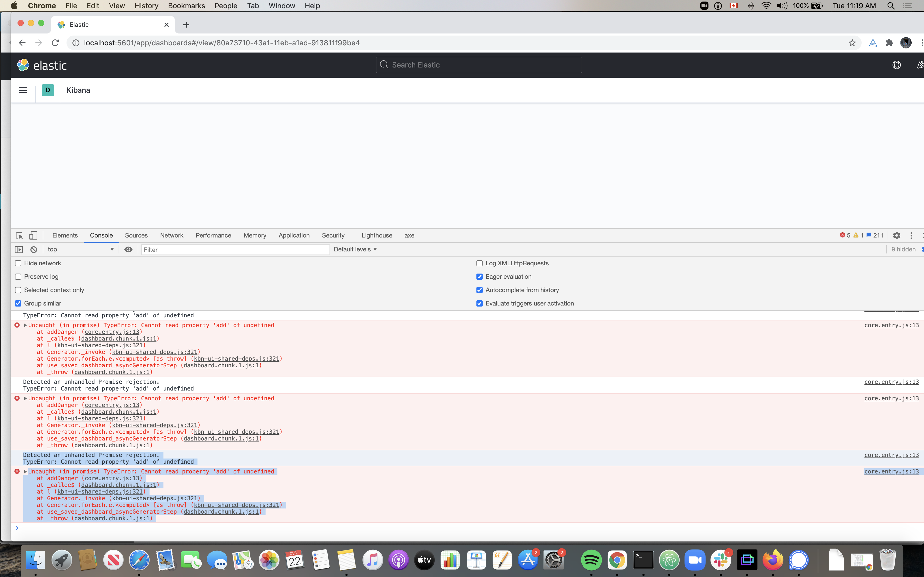Open the top frame context dropdown
This screenshot has height=577, width=924.
[x=80, y=249]
